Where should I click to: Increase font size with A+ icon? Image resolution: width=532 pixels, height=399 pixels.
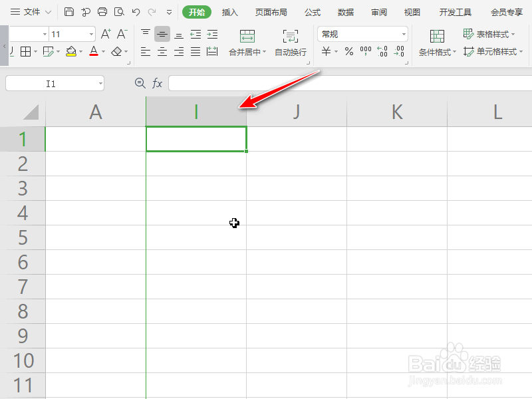click(106, 34)
